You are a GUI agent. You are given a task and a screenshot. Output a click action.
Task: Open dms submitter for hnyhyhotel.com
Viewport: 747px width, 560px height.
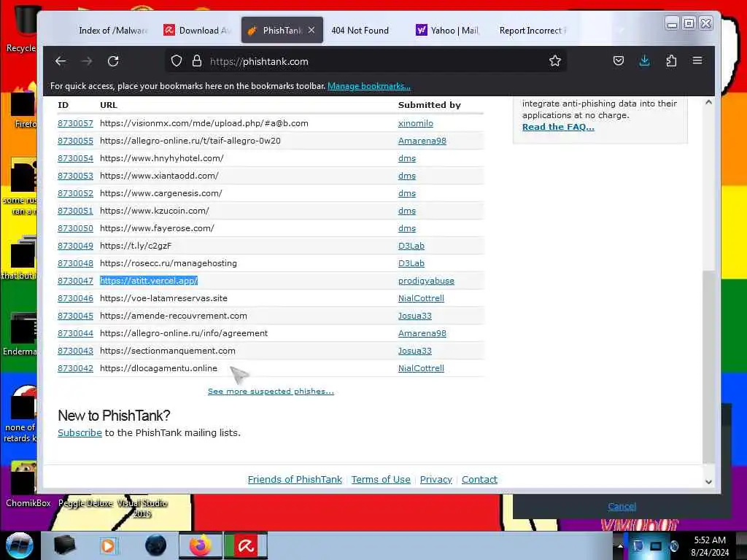tap(407, 158)
